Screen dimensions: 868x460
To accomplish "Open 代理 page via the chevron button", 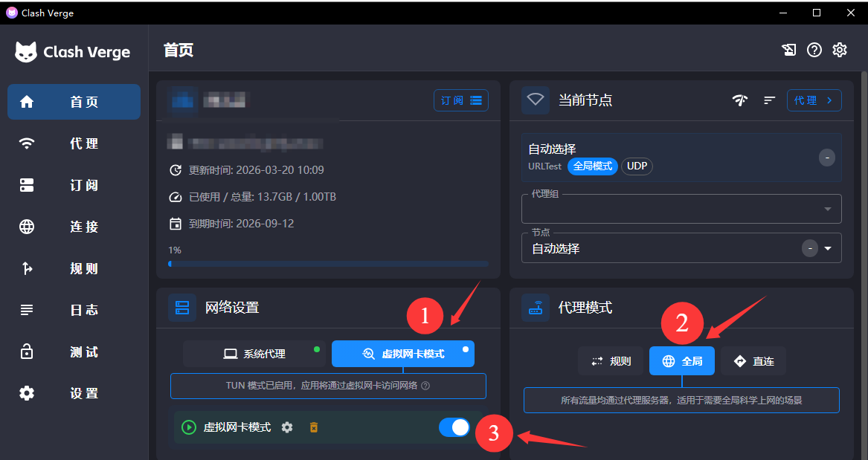I will tap(814, 100).
